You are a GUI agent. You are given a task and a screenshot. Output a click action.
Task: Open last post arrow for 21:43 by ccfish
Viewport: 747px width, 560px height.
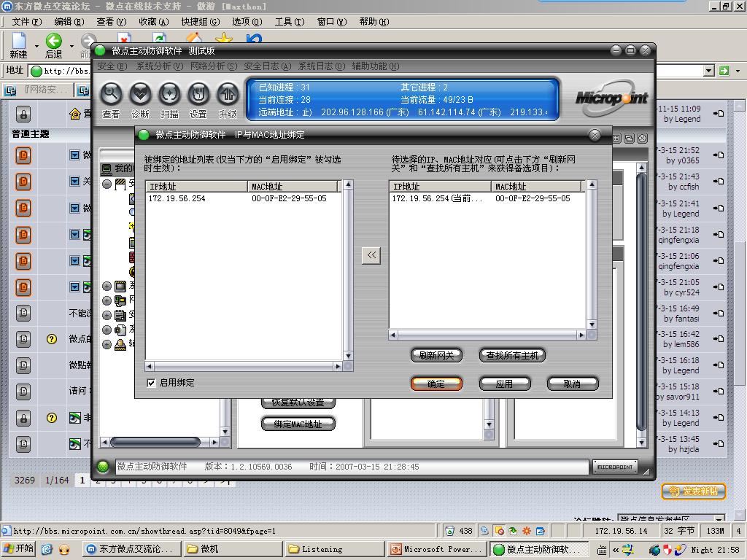(x=719, y=182)
